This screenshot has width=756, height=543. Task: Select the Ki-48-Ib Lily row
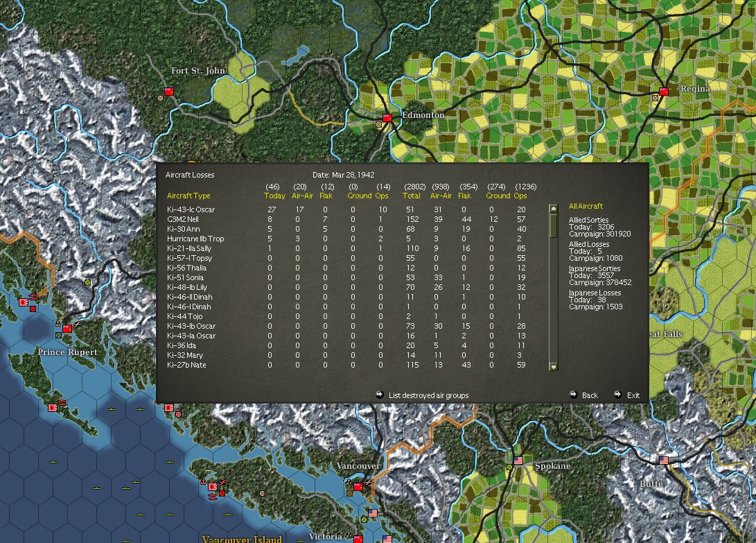click(346, 287)
